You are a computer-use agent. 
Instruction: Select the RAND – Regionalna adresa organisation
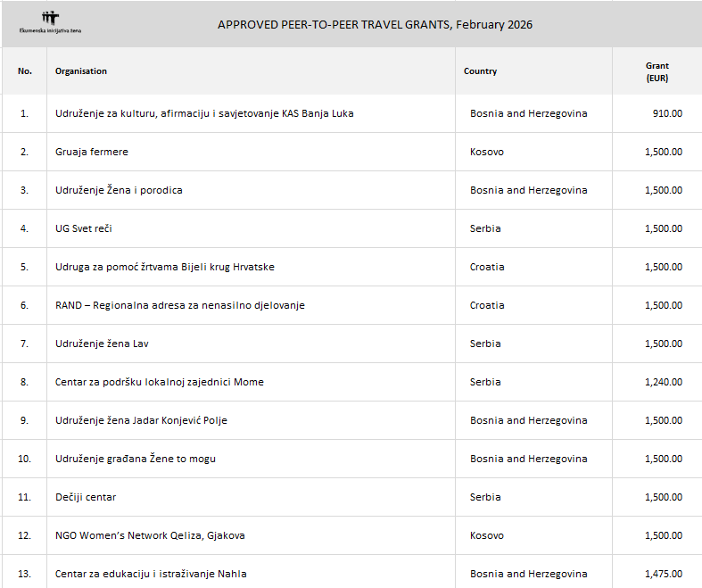180,305
